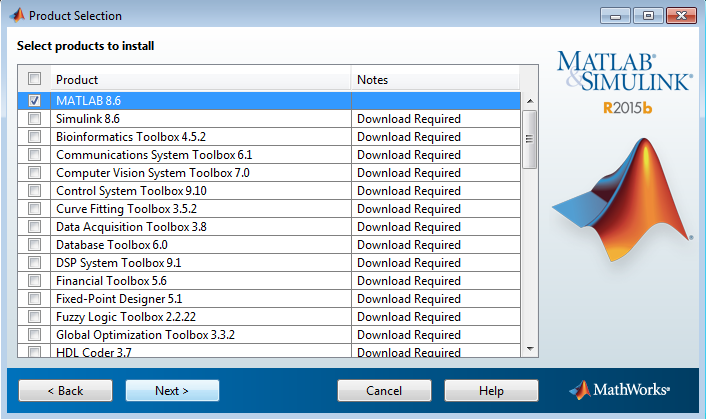Select Communications System Toolbox 6.1 name

click(x=154, y=155)
